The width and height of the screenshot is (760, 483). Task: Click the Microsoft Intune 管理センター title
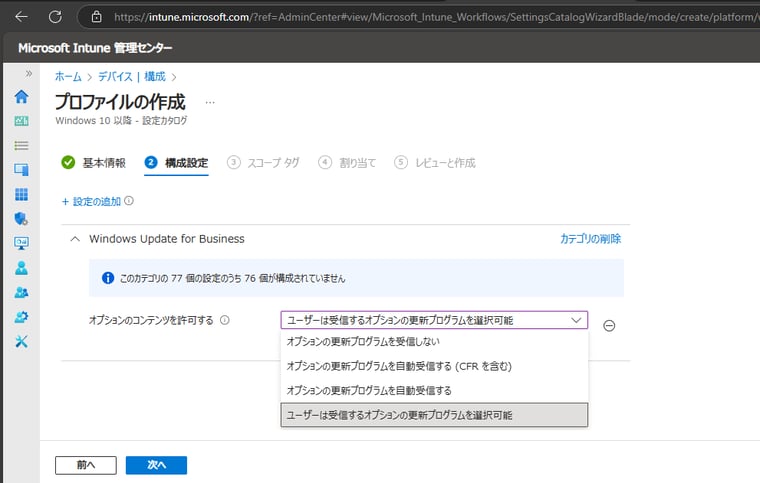[x=95, y=48]
